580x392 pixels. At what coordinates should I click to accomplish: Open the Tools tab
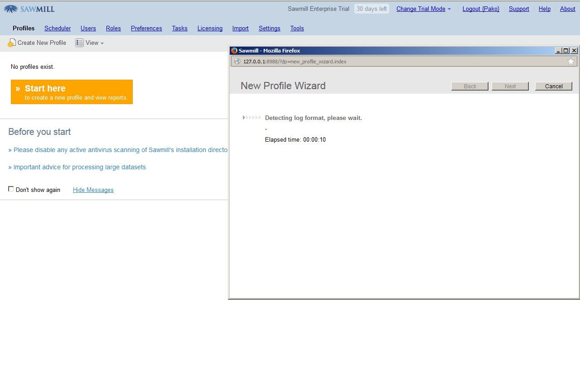(297, 28)
